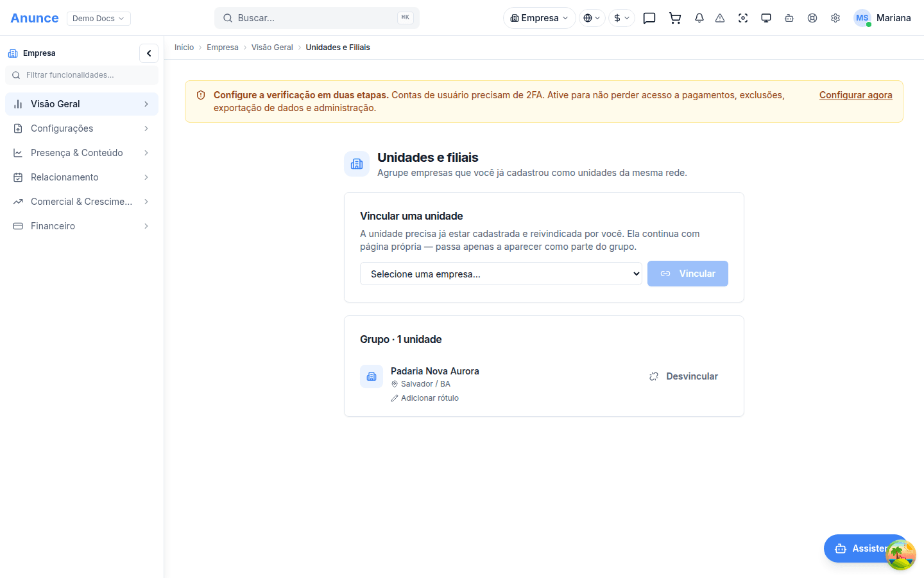Click the Salvador / BA location text
This screenshot has height=578, width=924.
(425, 384)
